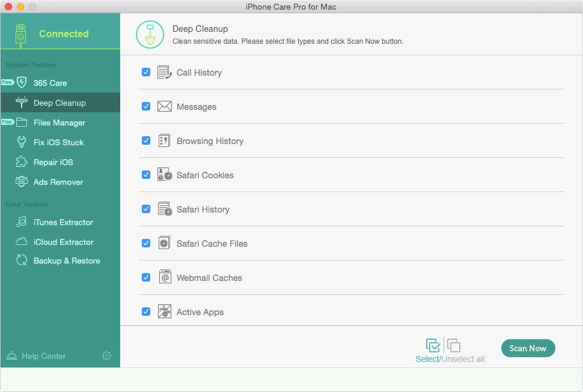Click the Deep Cleanup shovel header icon
The image size is (583, 392).
tap(150, 35)
